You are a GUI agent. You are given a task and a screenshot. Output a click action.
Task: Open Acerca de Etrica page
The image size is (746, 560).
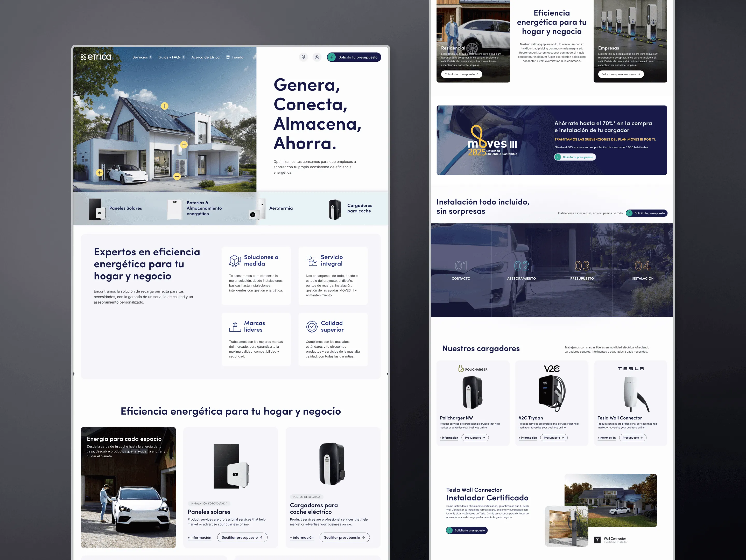205,57
